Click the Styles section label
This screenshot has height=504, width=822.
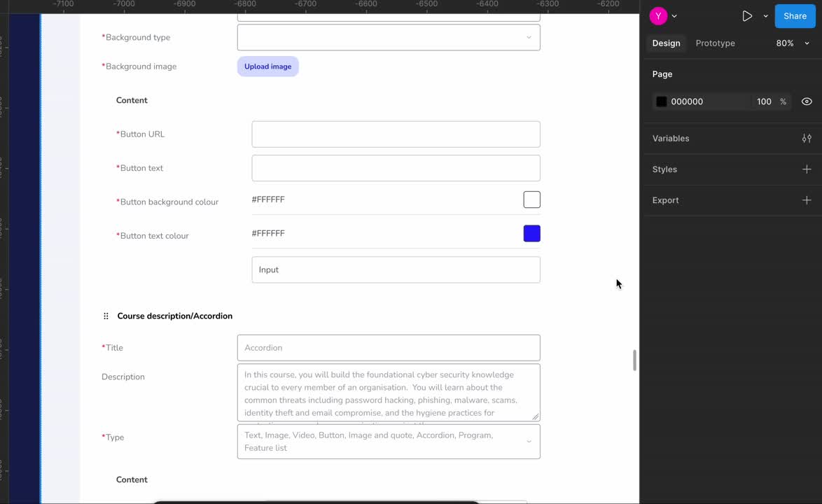664,169
